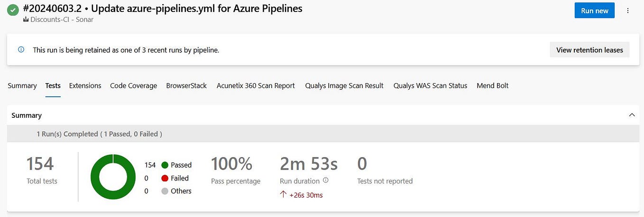Click View retention leases button

coord(589,50)
